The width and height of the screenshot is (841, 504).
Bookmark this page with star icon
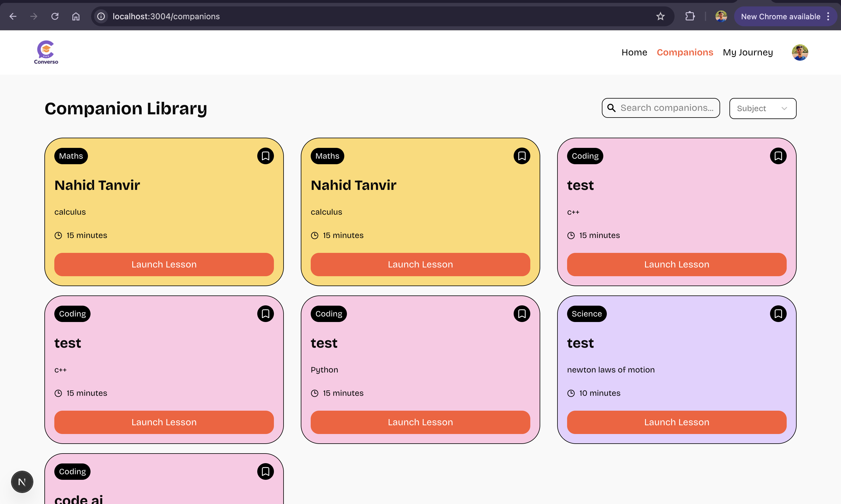pos(660,16)
